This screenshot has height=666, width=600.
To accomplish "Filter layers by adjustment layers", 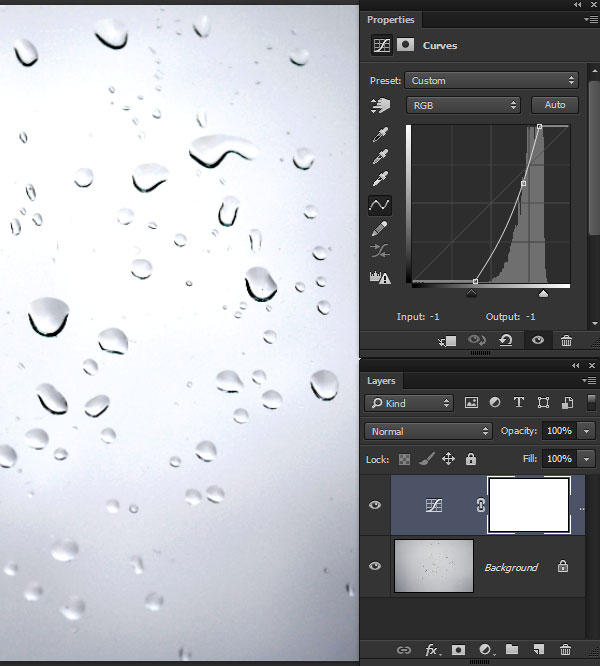I will (495, 402).
